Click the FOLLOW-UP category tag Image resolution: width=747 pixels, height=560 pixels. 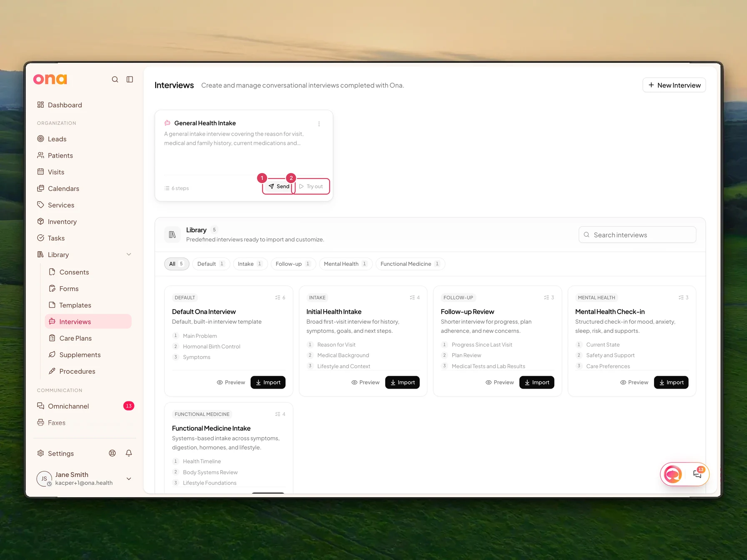coord(458,298)
